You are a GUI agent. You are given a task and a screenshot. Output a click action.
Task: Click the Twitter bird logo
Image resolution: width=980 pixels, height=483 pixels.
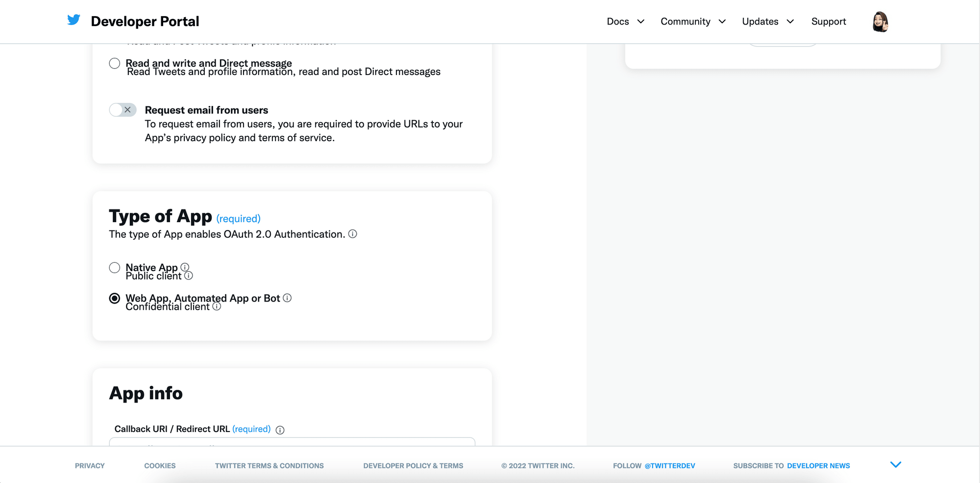point(74,20)
